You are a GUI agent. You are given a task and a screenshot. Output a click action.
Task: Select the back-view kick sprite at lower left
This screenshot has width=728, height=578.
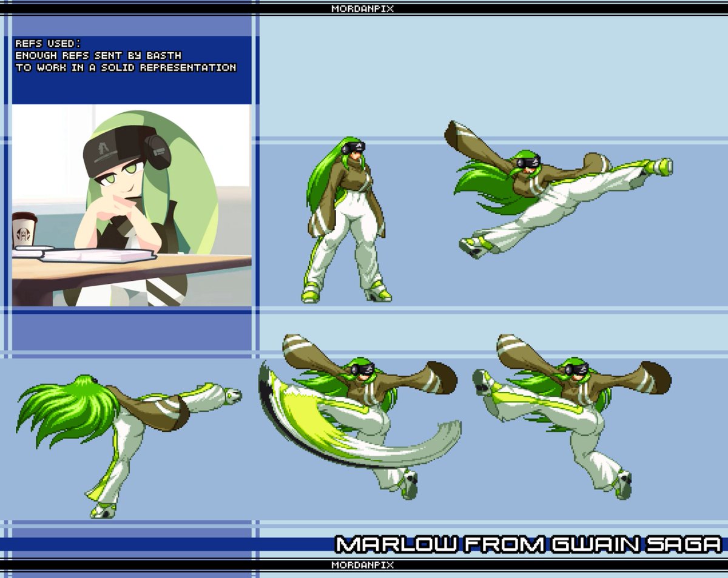(129, 446)
